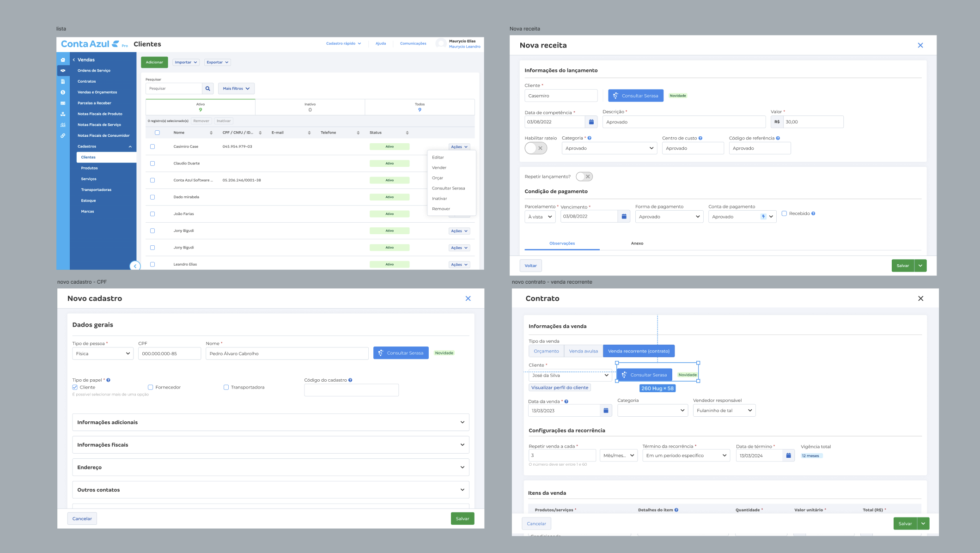Open calendar icon for Data de competência
Image resolution: width=980 pixels, height=553 pixels.
[591, 122]
